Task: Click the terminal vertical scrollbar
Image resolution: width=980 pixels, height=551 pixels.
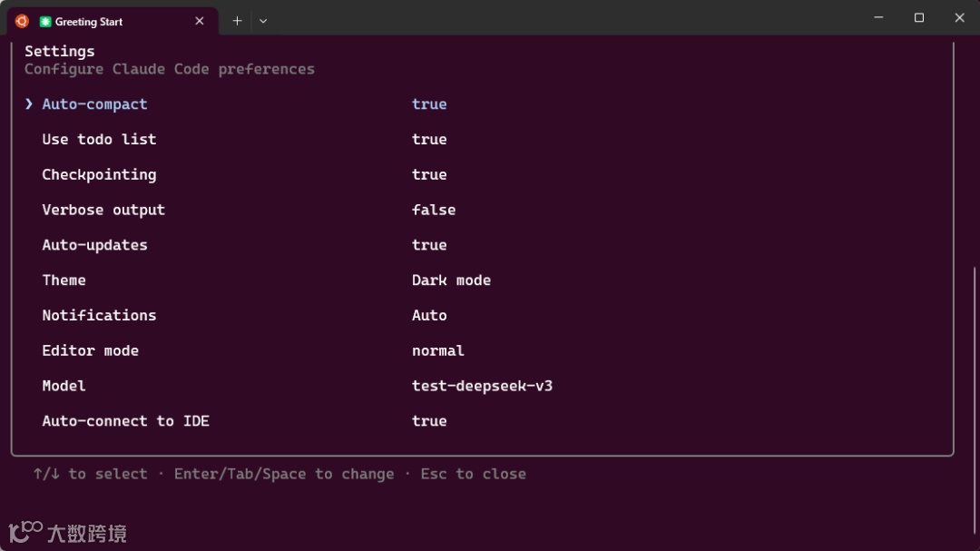Action: (976, 400)
